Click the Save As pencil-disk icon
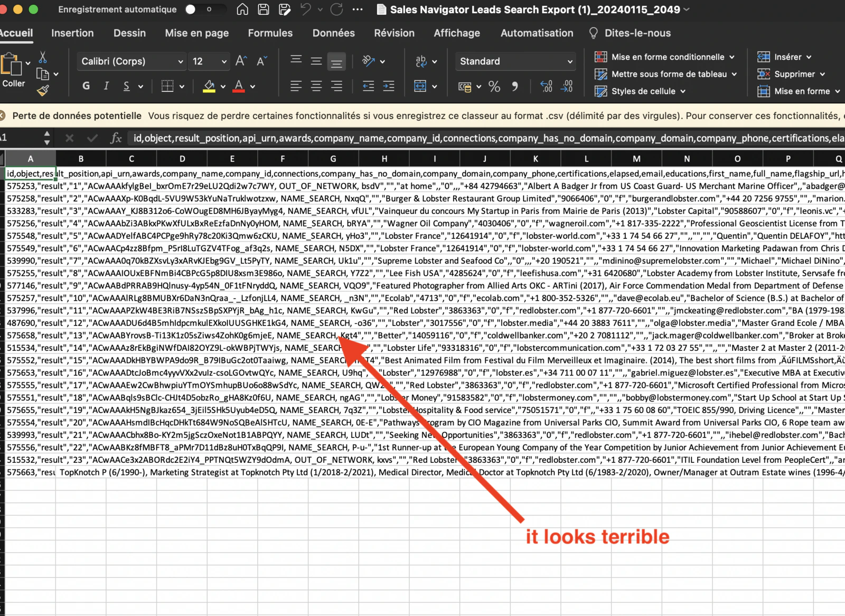The image size is (845, 616). pos(285,10)
